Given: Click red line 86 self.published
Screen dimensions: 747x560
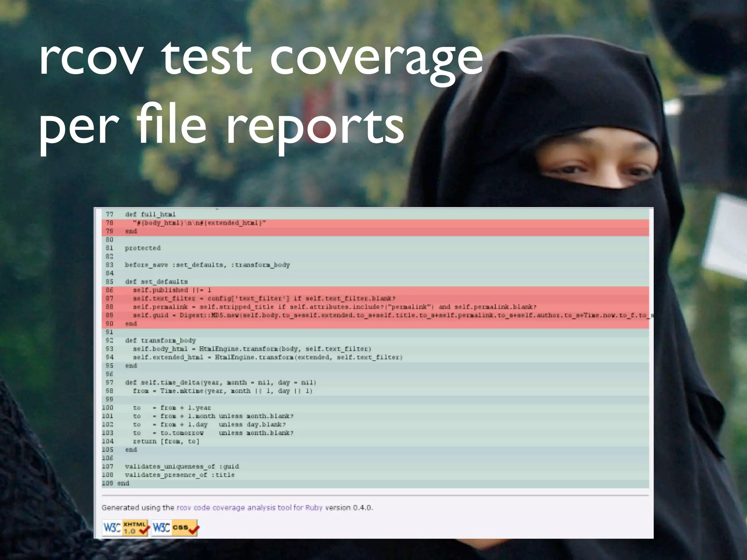Looking at the screenshot, I should click(x=172, y=290).
